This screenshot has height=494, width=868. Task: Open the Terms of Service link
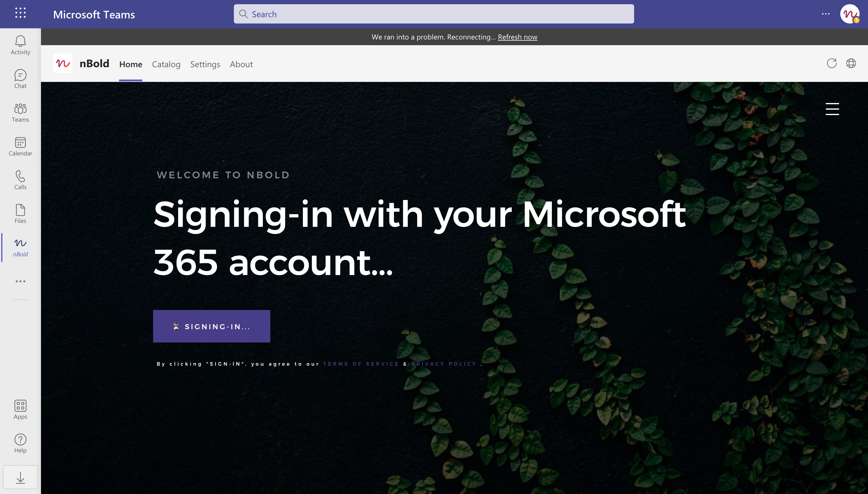tap(361, 364)
